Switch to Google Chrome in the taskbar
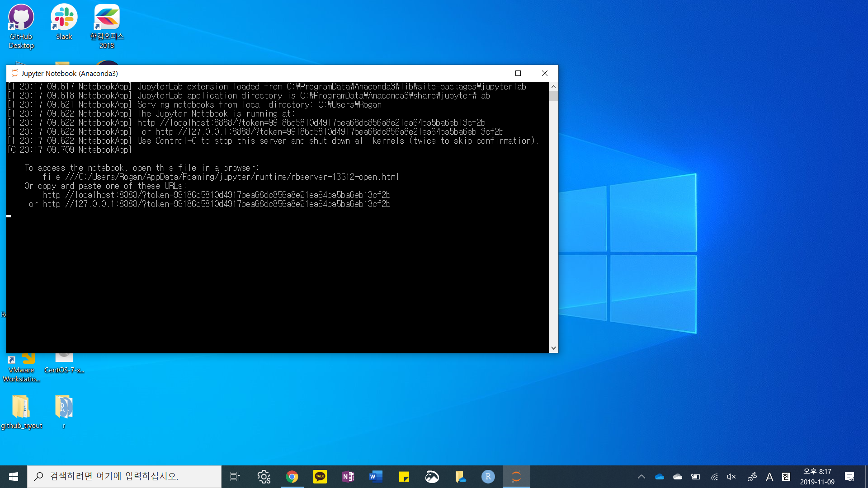 click(x=292, y=477)
